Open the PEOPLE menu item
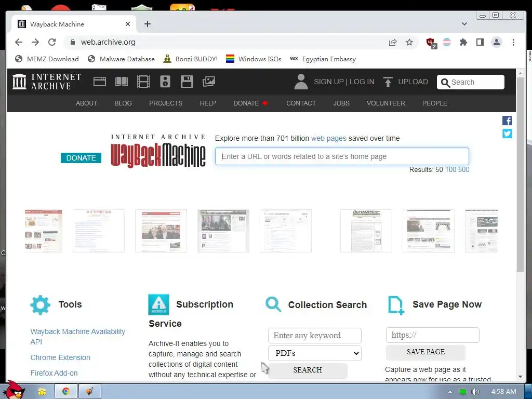 434,103
